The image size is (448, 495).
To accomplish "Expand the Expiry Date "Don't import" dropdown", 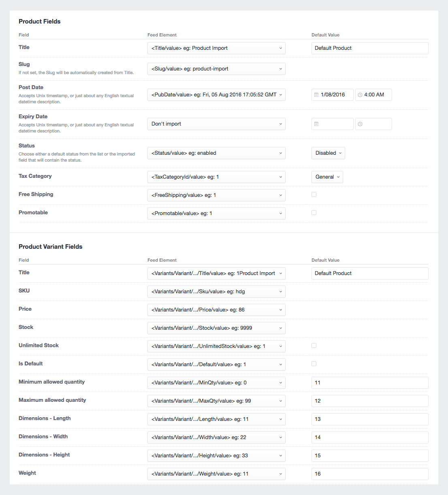I will coord(216,124).
